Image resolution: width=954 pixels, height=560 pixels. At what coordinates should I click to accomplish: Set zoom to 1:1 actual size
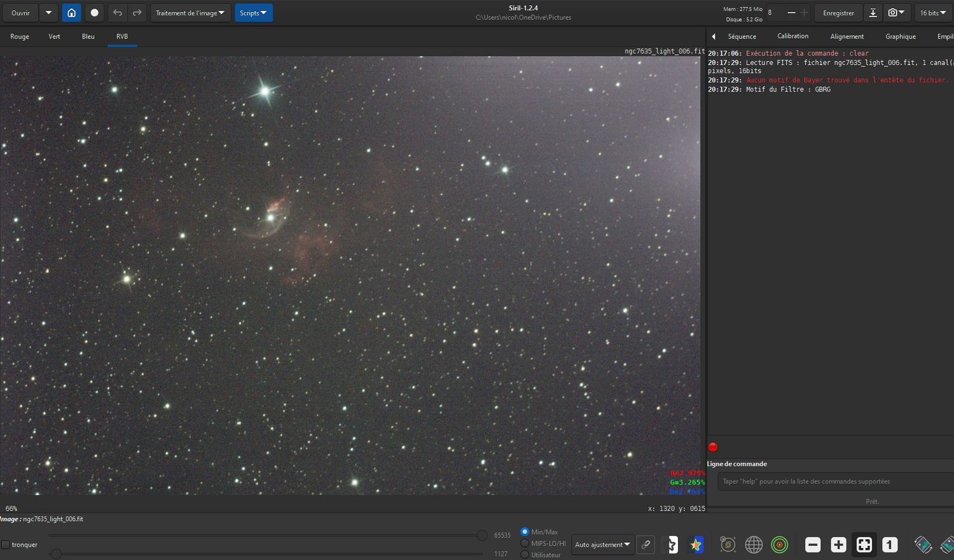click(x=890, y=545)
